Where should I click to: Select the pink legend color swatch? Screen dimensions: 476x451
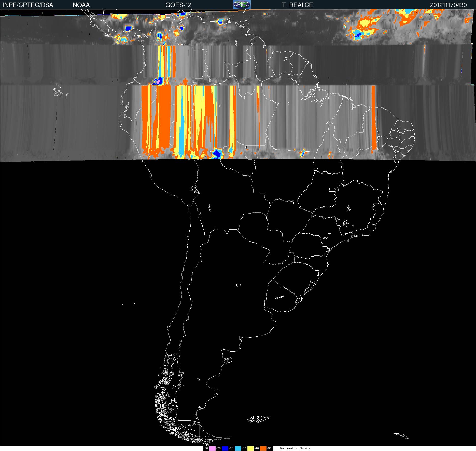212,448
